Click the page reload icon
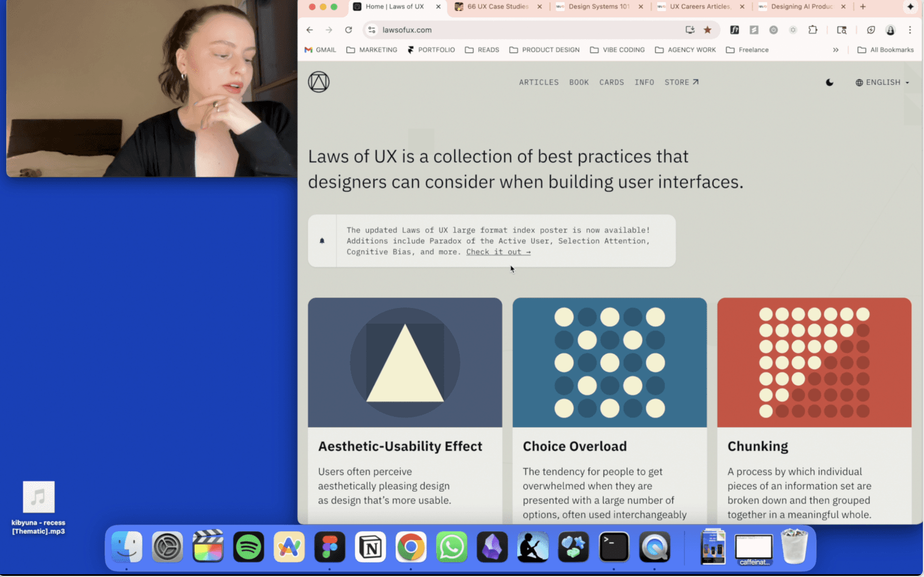 (x=348, y=30)
